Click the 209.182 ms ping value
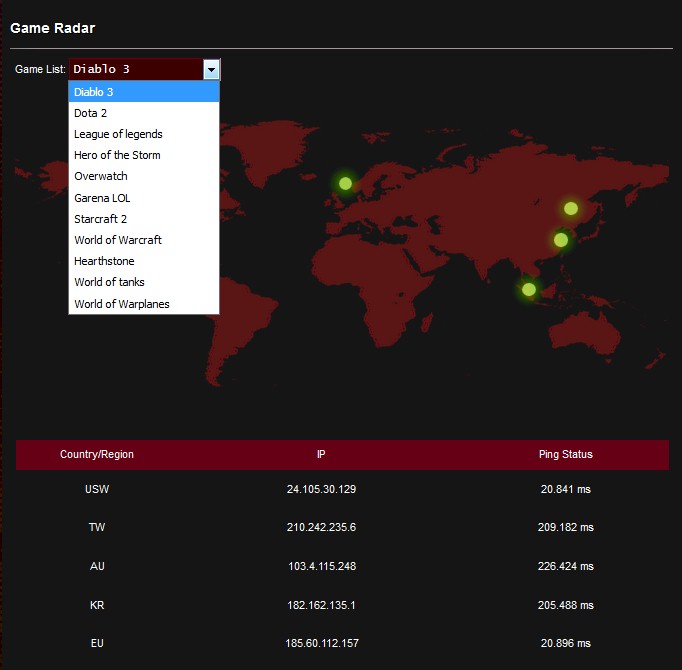Viewport: 682px width, 670px height. point(565,527)
